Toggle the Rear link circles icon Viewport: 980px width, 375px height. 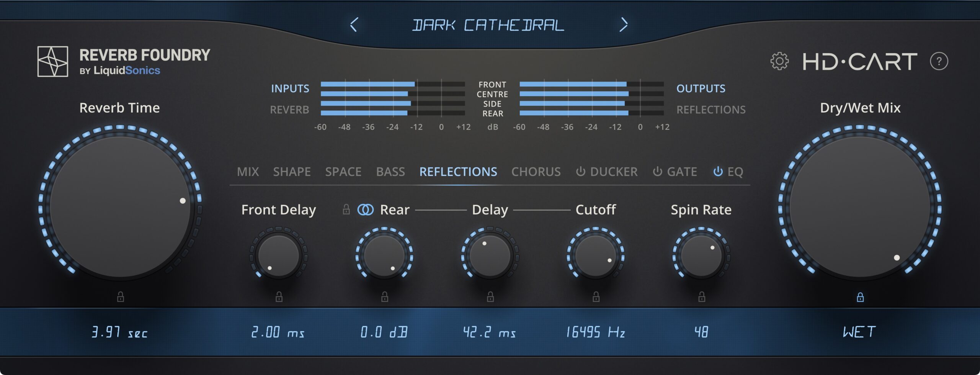tap(365, 210)
